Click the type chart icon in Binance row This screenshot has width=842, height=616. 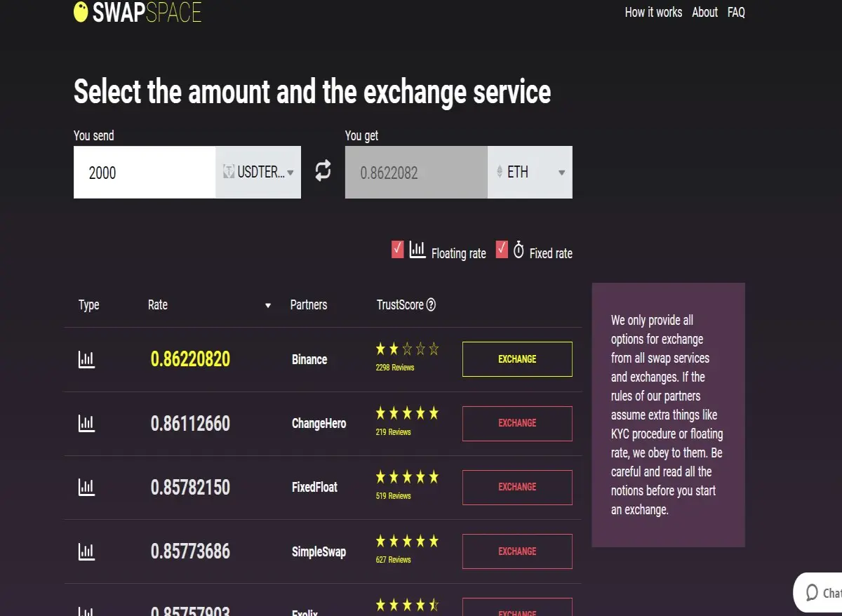click(86, 359)
